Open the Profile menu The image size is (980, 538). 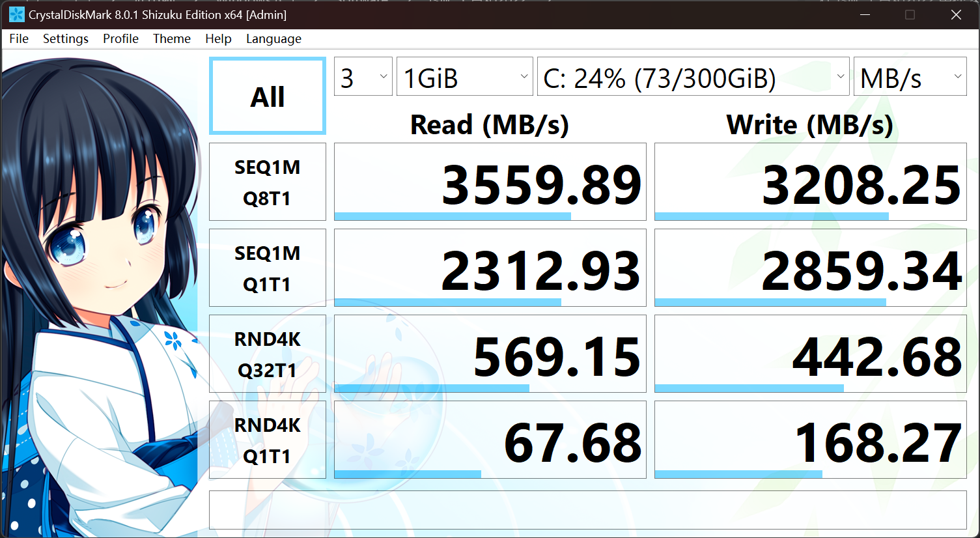pos(120,39)
